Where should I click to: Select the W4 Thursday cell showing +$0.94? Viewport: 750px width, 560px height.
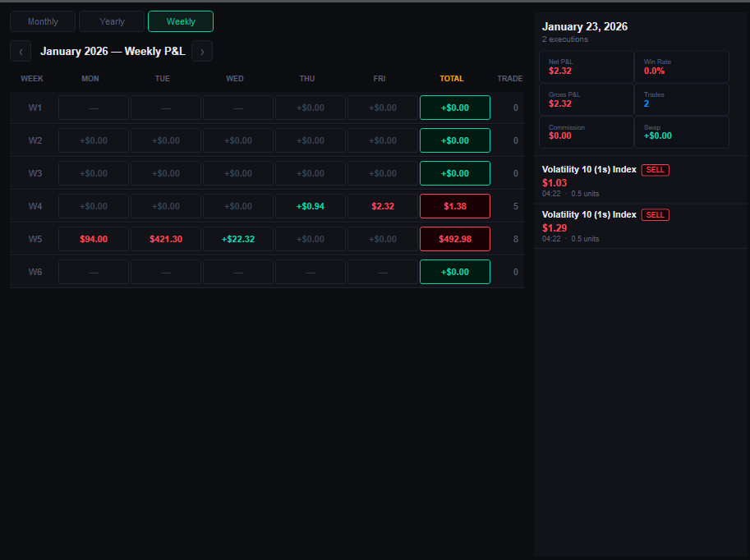click(x=310, y=205)
